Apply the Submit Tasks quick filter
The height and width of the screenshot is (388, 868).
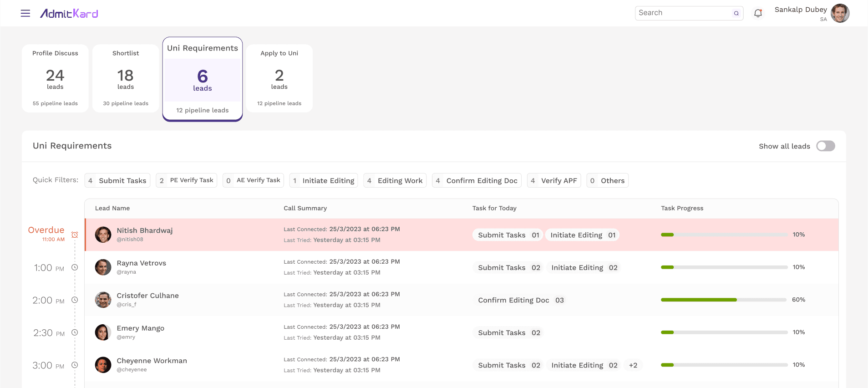117,180
